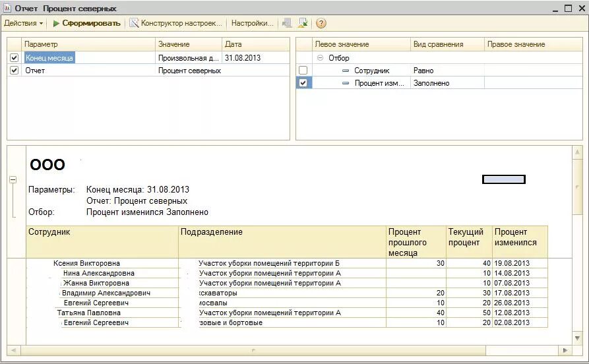Select the Процент изм... filter row label

coord(379,83)
